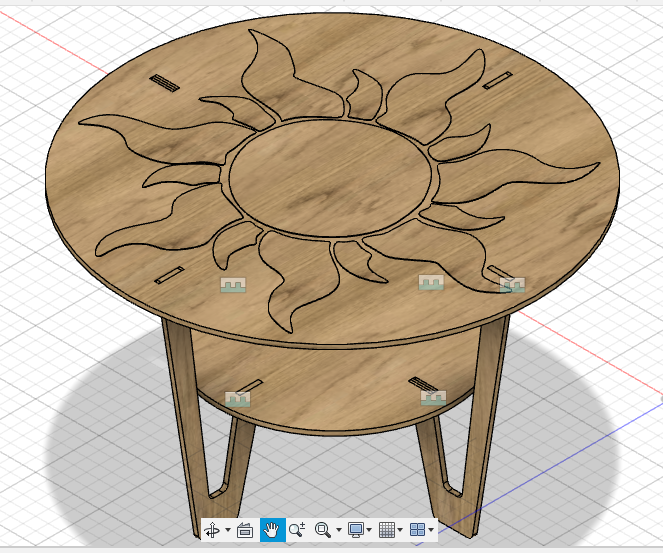
Task: Expand the Orbit type dropdown arrow
Action: tap(228, 530)
